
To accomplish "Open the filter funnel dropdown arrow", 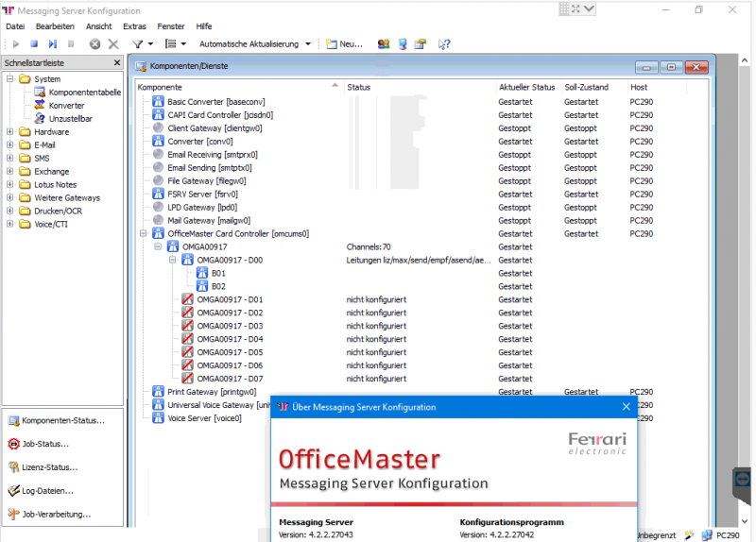I will tap(150, 43).
